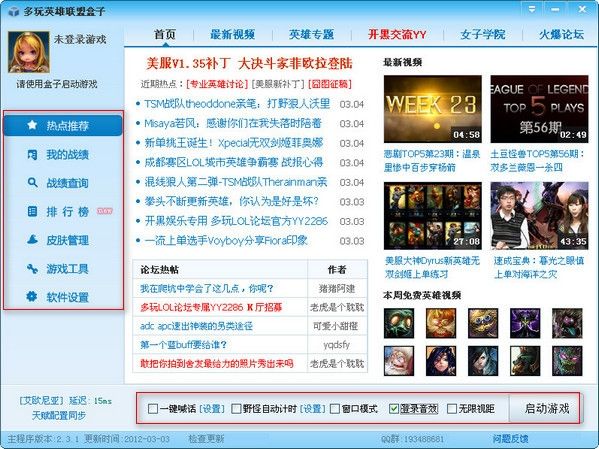Open video caption 速成宝典：暮光之眼慎
Screen dimensions: 599x449
[539, 267]
